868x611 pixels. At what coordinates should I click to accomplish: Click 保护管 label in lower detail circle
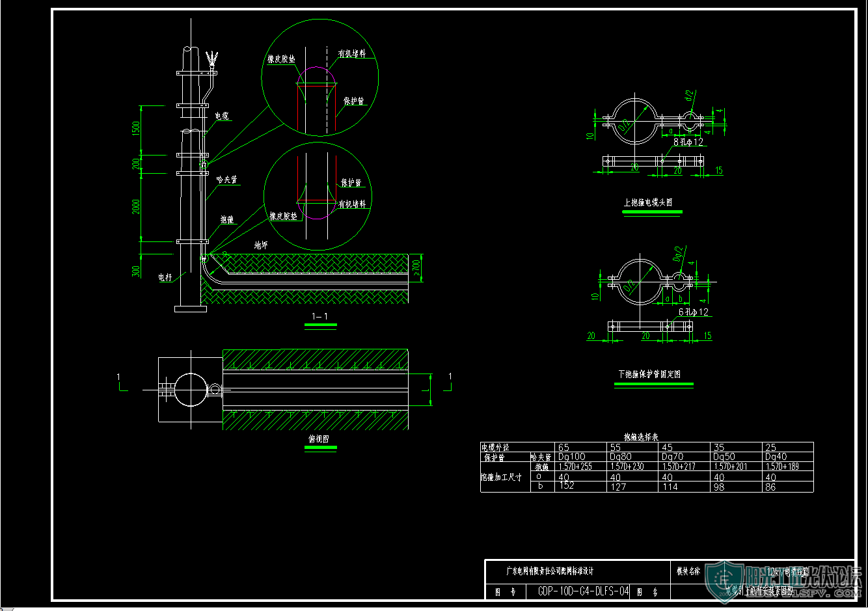click(x=351, y=183)
